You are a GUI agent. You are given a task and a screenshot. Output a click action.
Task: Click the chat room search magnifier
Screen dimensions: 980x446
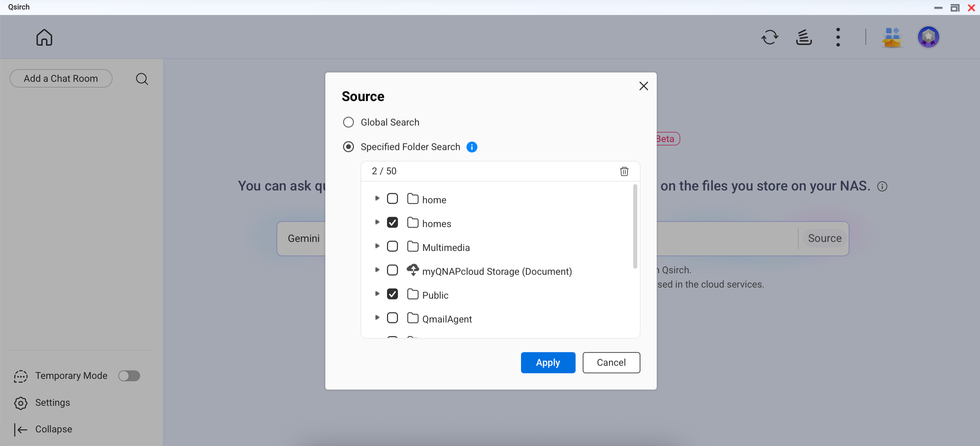coord(142,79)
